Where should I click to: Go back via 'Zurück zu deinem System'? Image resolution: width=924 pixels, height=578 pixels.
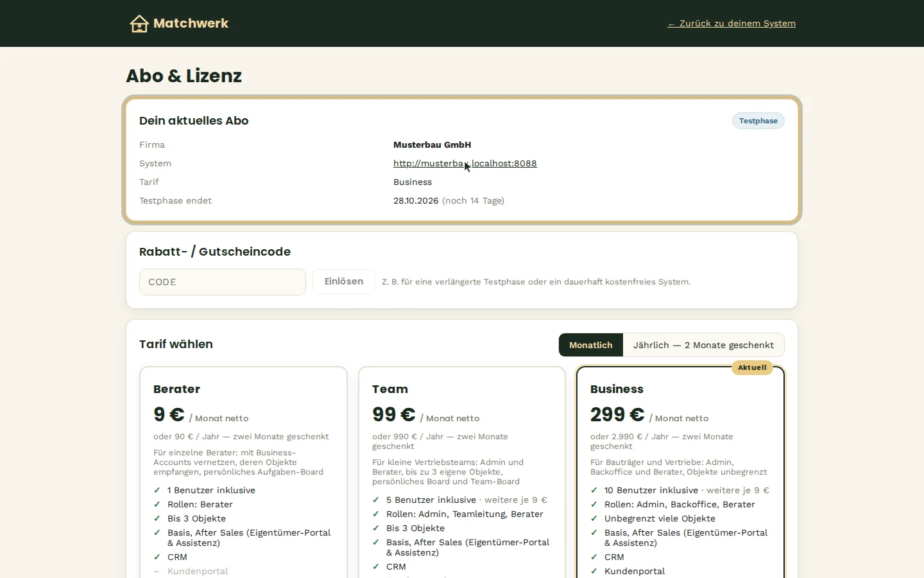click(x=732, y=24)
